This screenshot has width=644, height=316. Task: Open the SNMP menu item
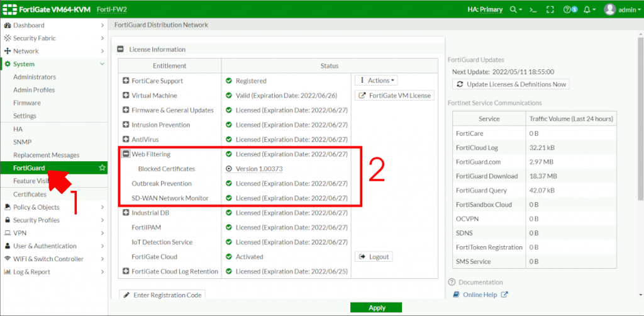tap(22, 142)
